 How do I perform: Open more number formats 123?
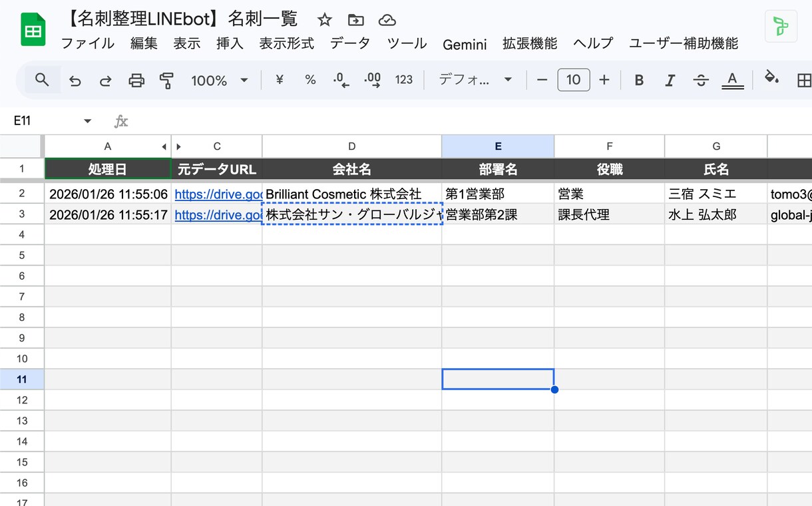[404, 80]
